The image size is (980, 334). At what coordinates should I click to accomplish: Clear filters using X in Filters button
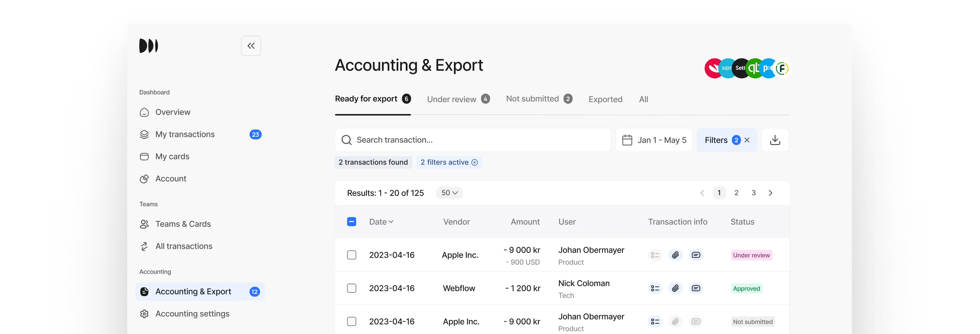(747, 140)
